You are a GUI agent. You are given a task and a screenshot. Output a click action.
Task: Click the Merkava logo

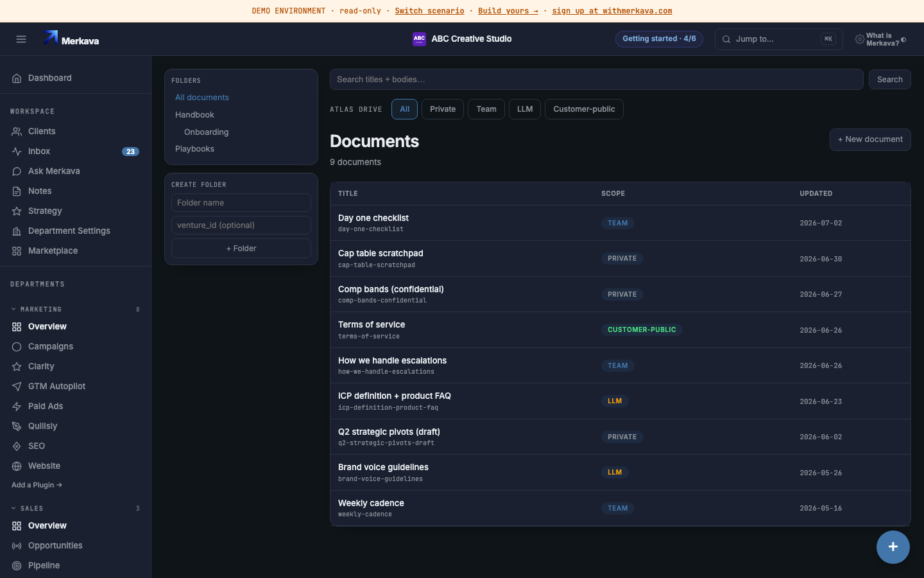coord(71,39)
